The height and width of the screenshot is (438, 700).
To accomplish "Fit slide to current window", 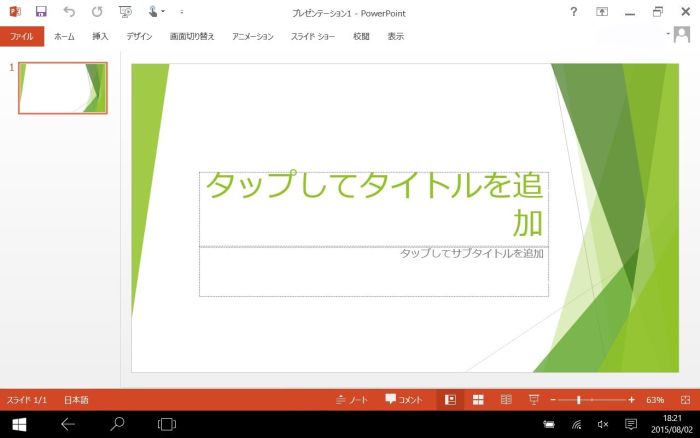I will click(x=685, y=399).
